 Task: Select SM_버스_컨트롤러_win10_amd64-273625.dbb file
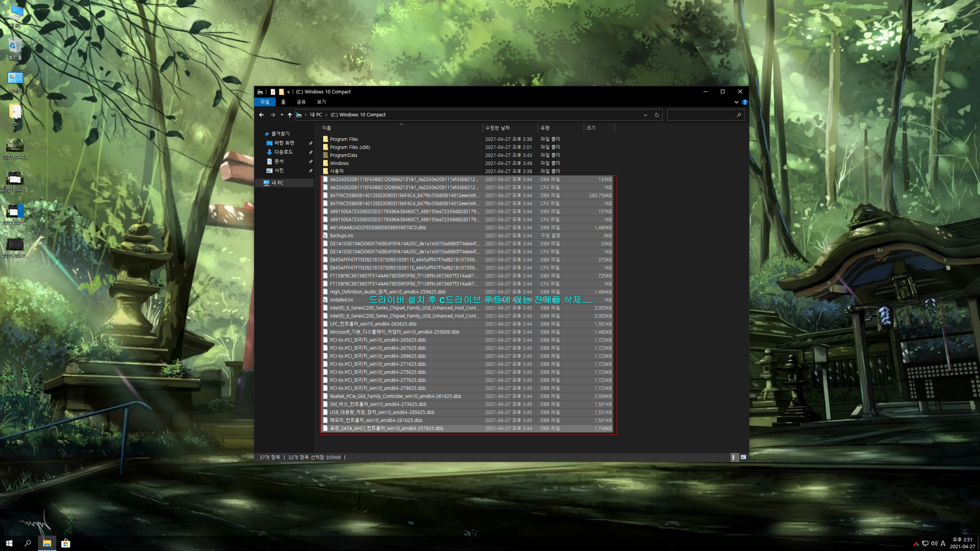(468, 405)
